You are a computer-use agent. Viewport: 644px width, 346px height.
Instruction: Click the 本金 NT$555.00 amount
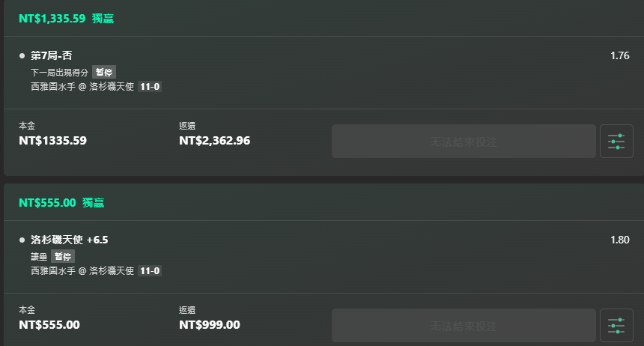pos(49,324)
